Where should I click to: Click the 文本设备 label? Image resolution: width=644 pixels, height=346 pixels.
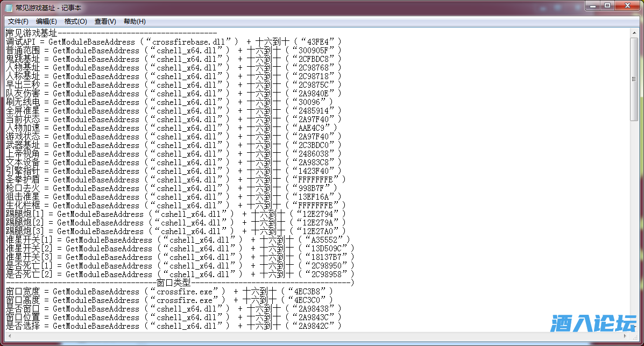click(x=23, y=163)
